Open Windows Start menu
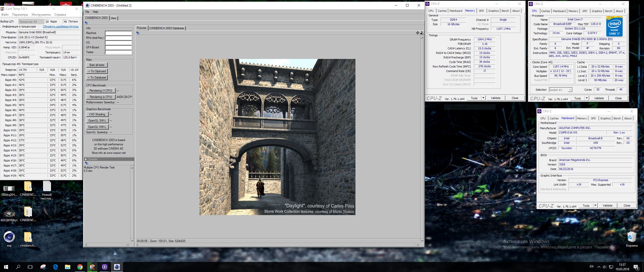 point(6,267)
